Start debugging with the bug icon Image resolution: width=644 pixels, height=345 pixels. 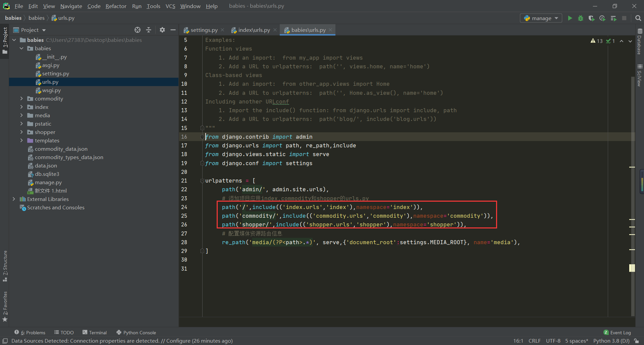coord(581,18)
